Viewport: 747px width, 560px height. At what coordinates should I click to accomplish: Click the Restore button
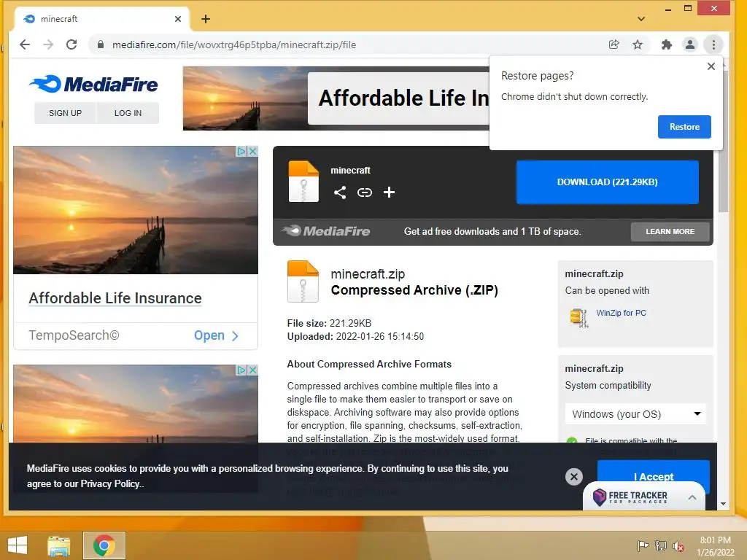(x=684, y=127)
